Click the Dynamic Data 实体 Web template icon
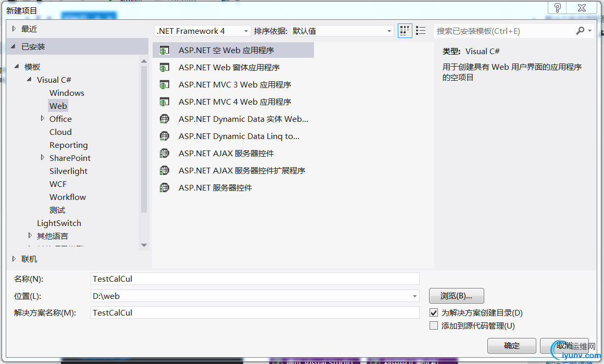This screenshot has height=364, width=604. [x=165, y=119]
